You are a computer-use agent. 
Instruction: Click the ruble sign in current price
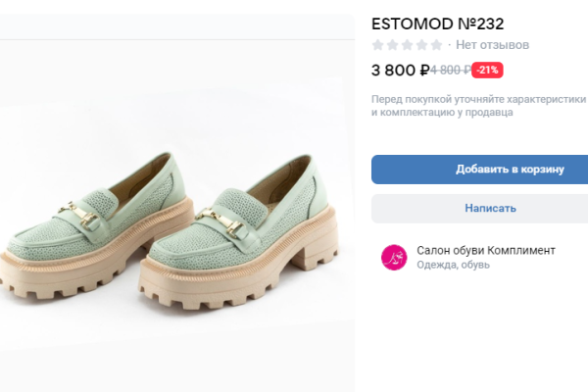[x=424, y=70]
